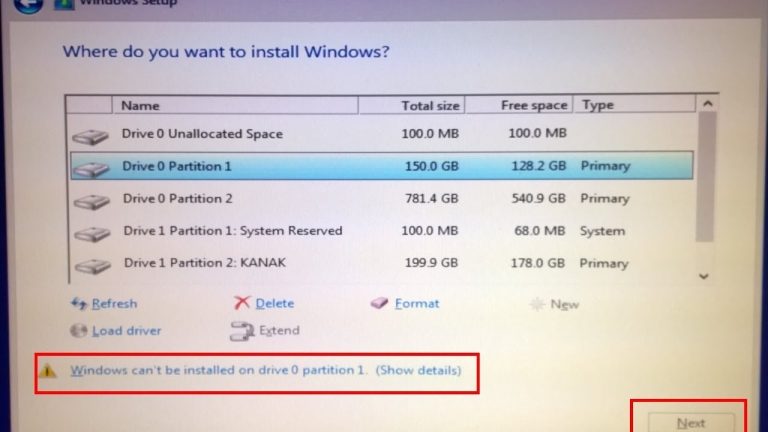Click the New partition star icon

point(537,304)
